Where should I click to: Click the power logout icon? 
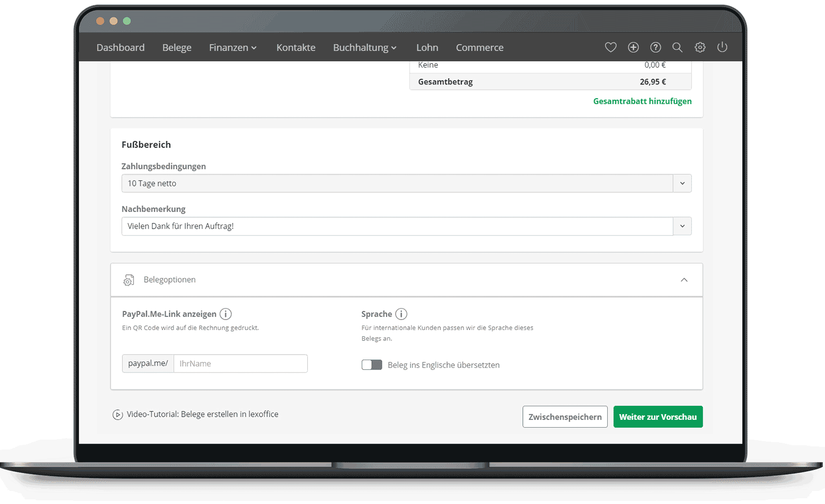722,47
